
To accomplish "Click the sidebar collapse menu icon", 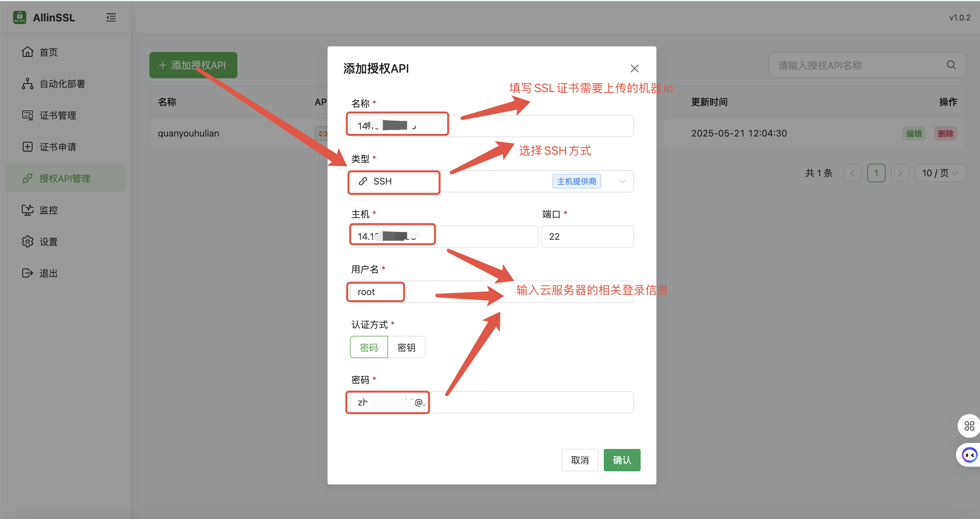I will point(111,17).
